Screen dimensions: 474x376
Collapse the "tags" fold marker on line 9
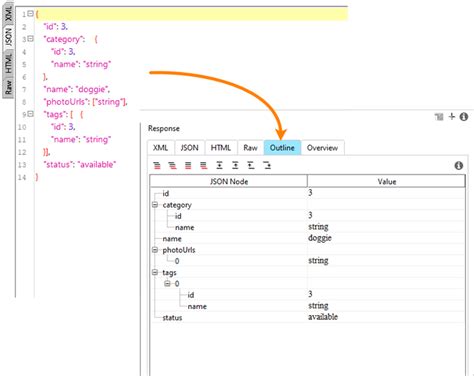(x=30, y=114)
